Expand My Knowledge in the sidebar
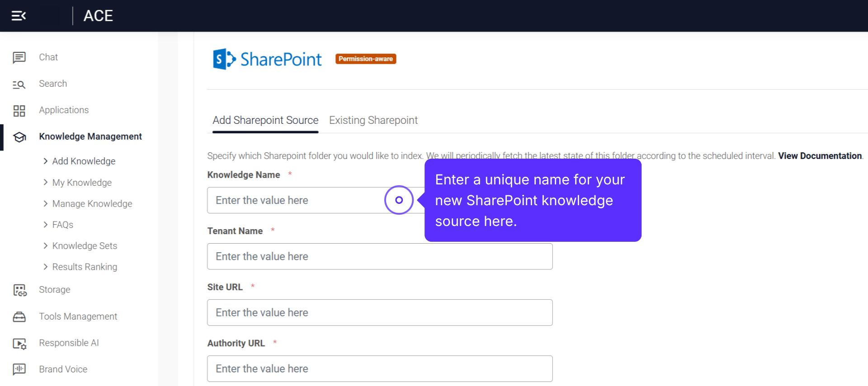This screenshot has width=868, height=386. 46,182
